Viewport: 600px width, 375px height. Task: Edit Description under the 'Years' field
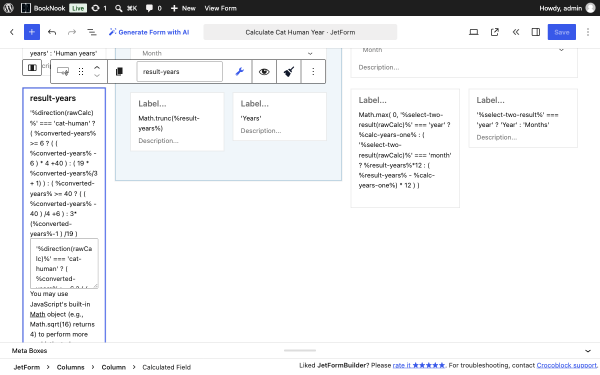(x=261, y=131)
